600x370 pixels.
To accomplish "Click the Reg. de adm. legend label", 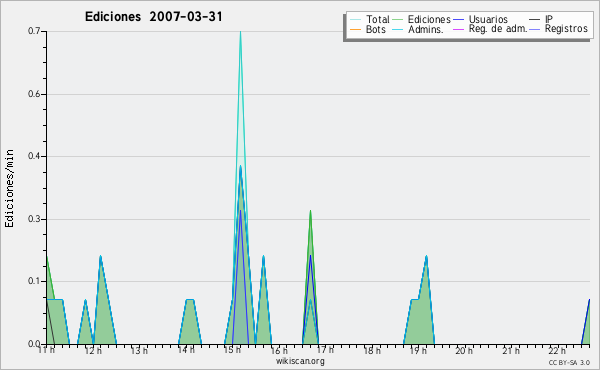I will pyautogui.click(x=498, y=29).
